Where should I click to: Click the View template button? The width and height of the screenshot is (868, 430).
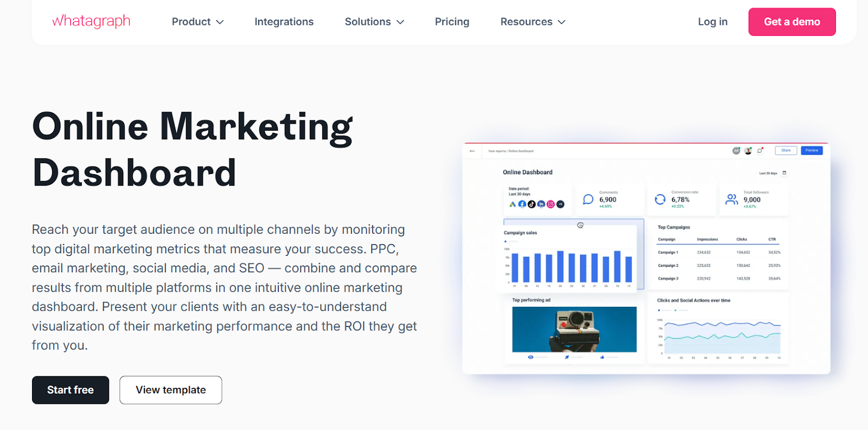(171, 390)
